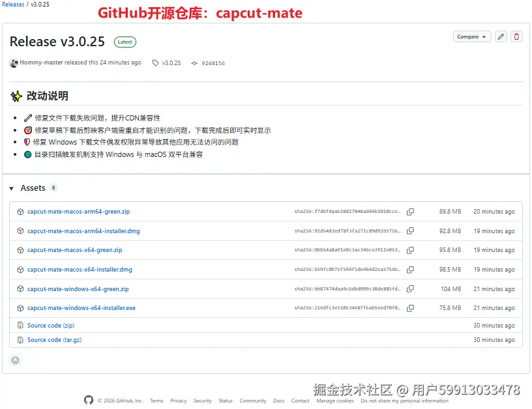Click zip file icon beside Source code (zip)

pos(20,326)
